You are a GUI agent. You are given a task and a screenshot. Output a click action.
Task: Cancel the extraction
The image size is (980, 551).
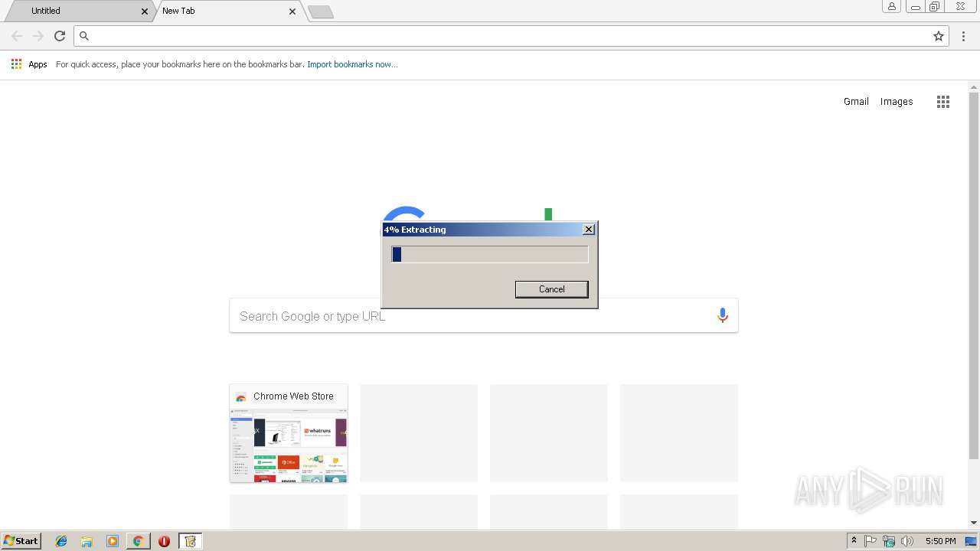pyautogui.click(x=551, y=289)
